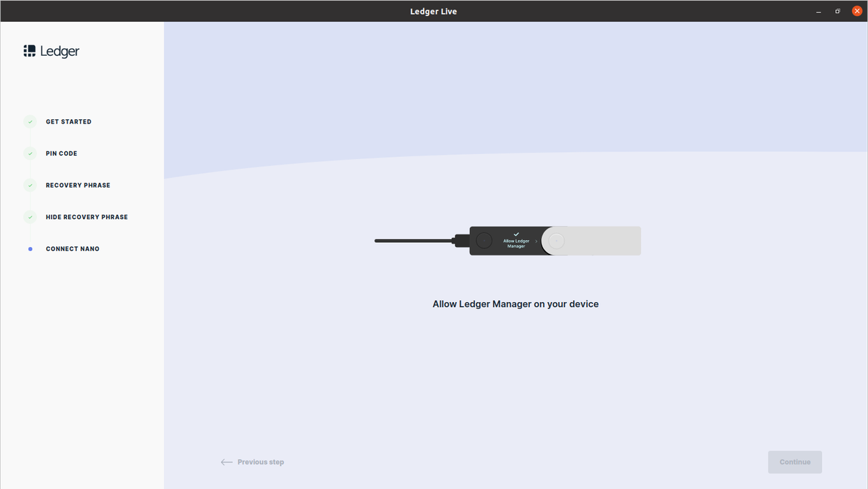Click the Ledger logo icon in the sidebar
The width and height of the screenshot is (868, 489).
pos(29,51)
